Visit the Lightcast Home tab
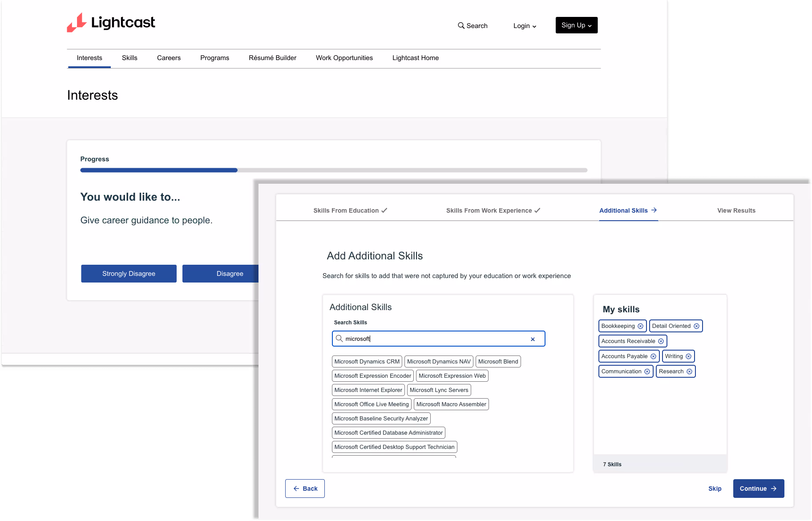The image size is (812, 521). (x=416, y=58)
